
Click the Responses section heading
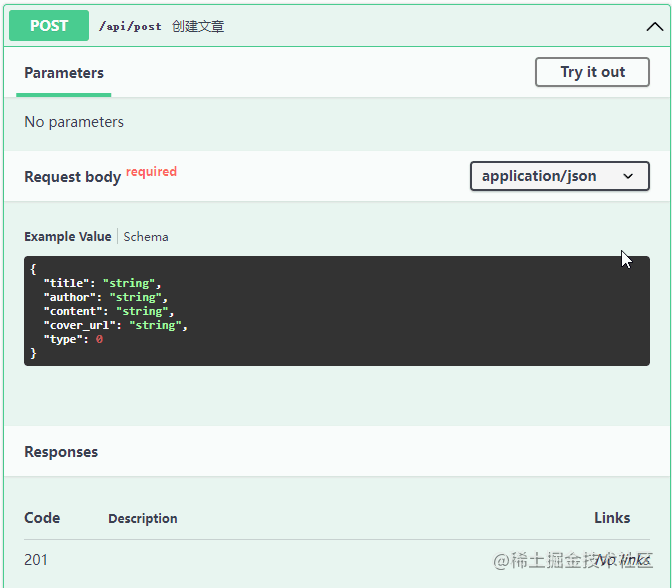pos(61,452)
